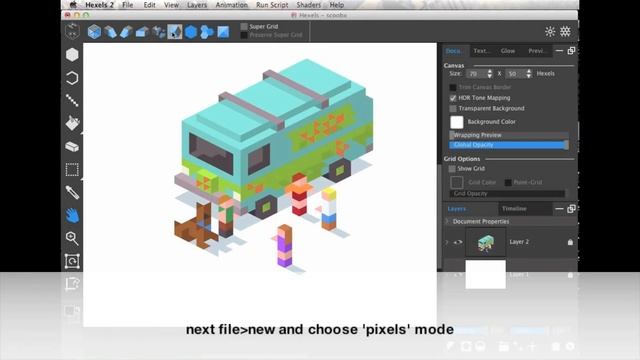This screenshot has height=360, width=640.
Task: Select the hexagon outline tool
Action: click(72, 78)
